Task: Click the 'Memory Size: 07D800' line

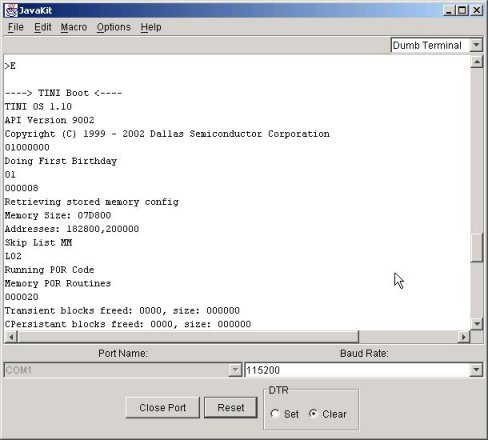Action: 58,215
